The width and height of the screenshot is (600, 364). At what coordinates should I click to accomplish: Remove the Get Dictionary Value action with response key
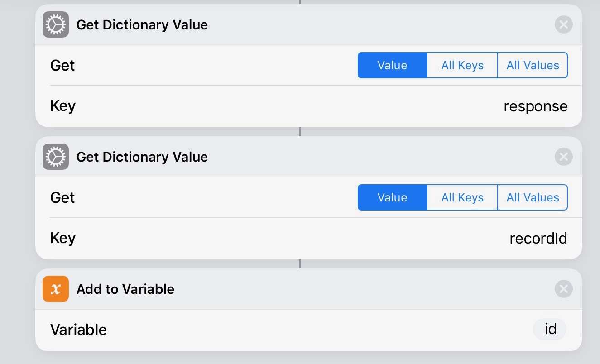tap(563, 24)
